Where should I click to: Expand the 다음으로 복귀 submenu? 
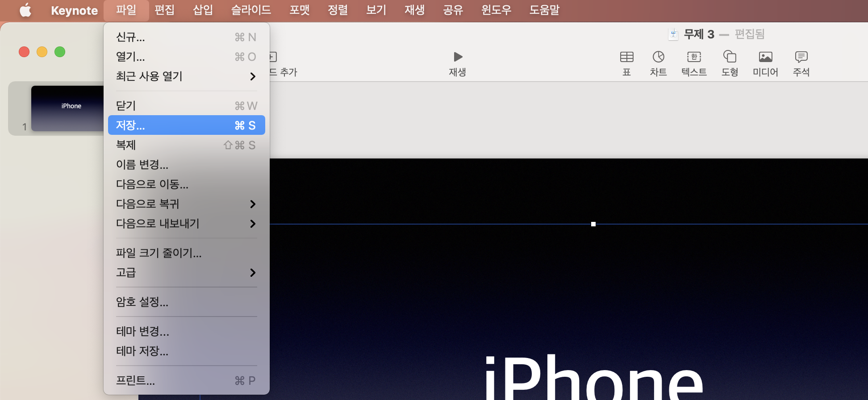coord(187,204)
